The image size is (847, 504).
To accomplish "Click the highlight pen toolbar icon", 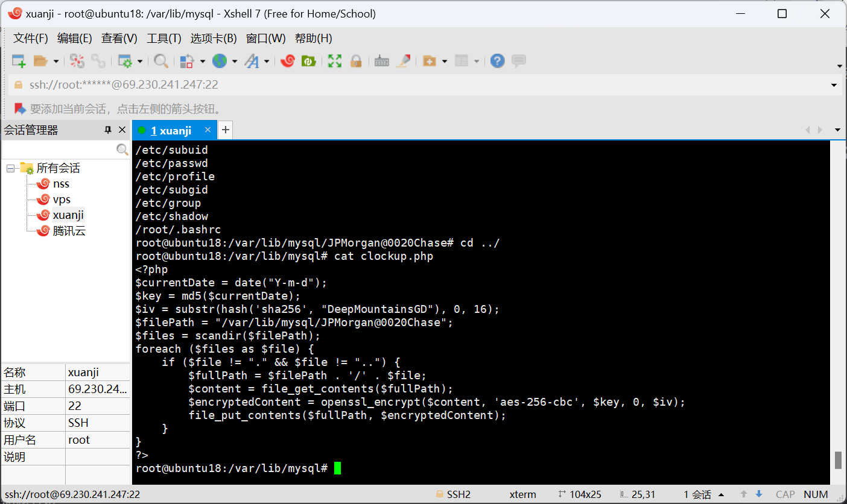I will pyautogui.click(x=404, y=61).
